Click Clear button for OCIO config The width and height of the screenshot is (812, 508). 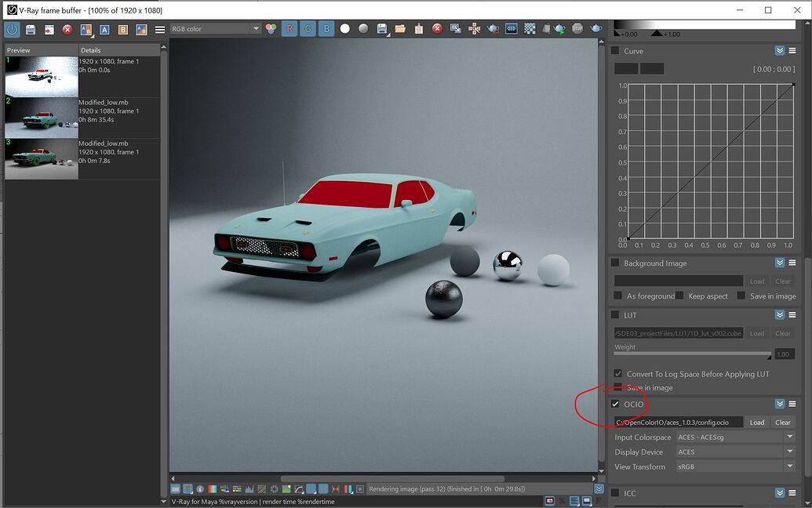click(783, 422)
